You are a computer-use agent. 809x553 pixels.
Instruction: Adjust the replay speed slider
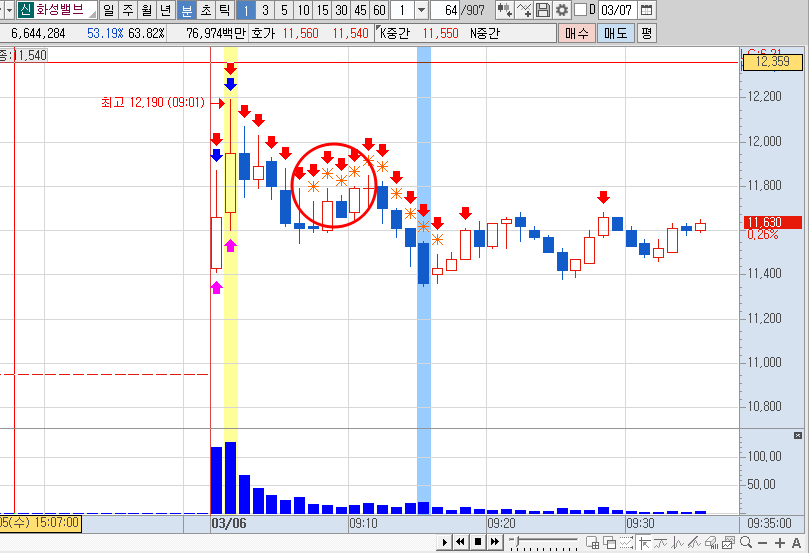click(543, 542)
